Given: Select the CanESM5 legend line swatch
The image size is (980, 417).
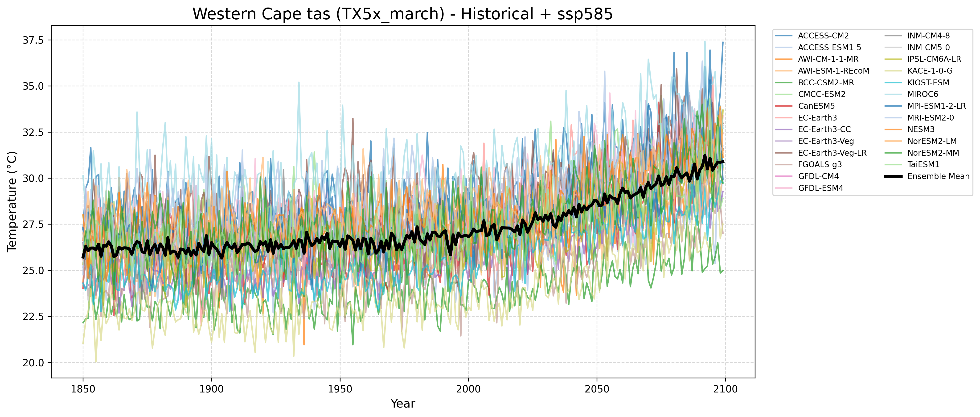Looking at the screenshot, I should pyautogui.click(x=784, y=106).
